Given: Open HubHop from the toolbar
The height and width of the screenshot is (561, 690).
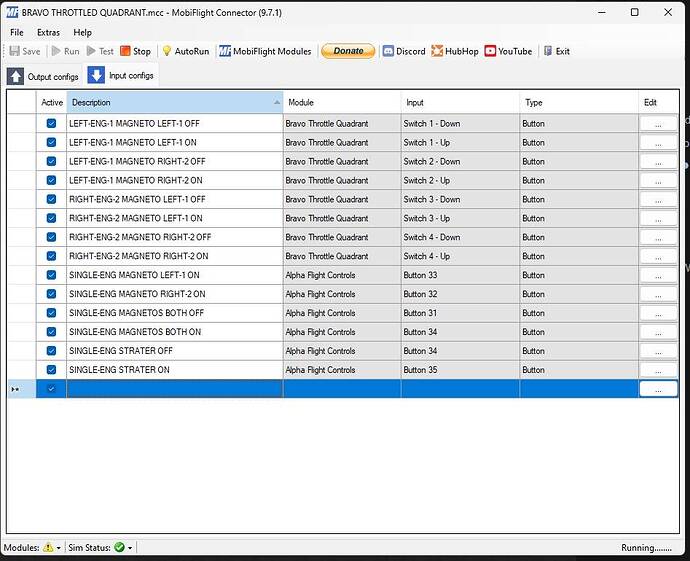Looking at the screenshot, I should tap(454, 51).
